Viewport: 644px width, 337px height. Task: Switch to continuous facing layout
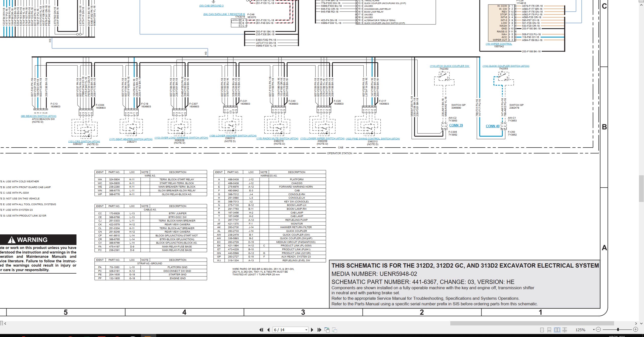pyautogui.click(x=565, y=330)
